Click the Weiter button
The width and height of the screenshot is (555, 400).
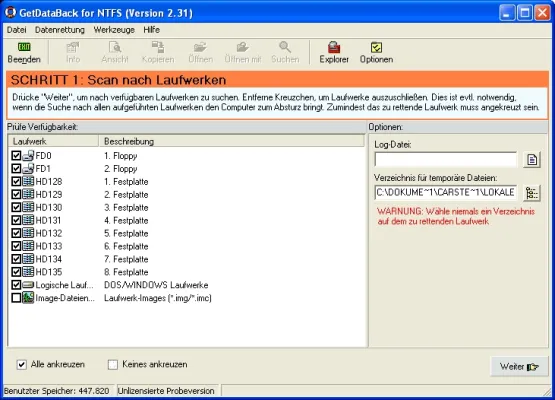pos(519,367)
